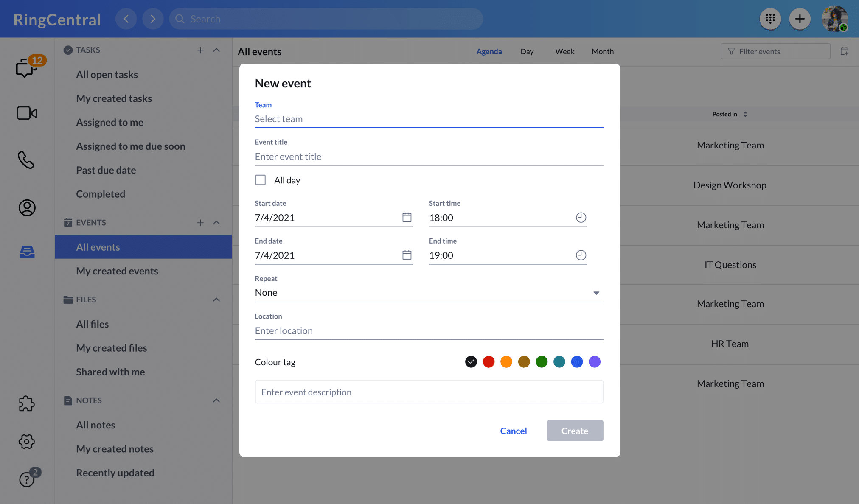This screenshot has height=504, width=859.
Task: Collapse the Files section chevron
Action: tap(216, 300)
